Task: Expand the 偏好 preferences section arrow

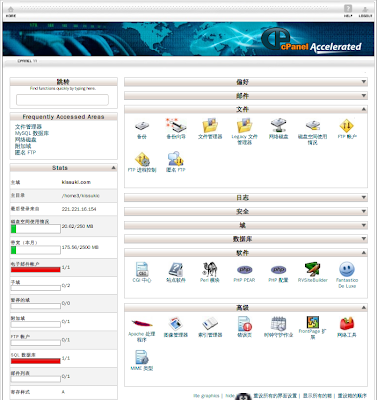Action: 364,81
